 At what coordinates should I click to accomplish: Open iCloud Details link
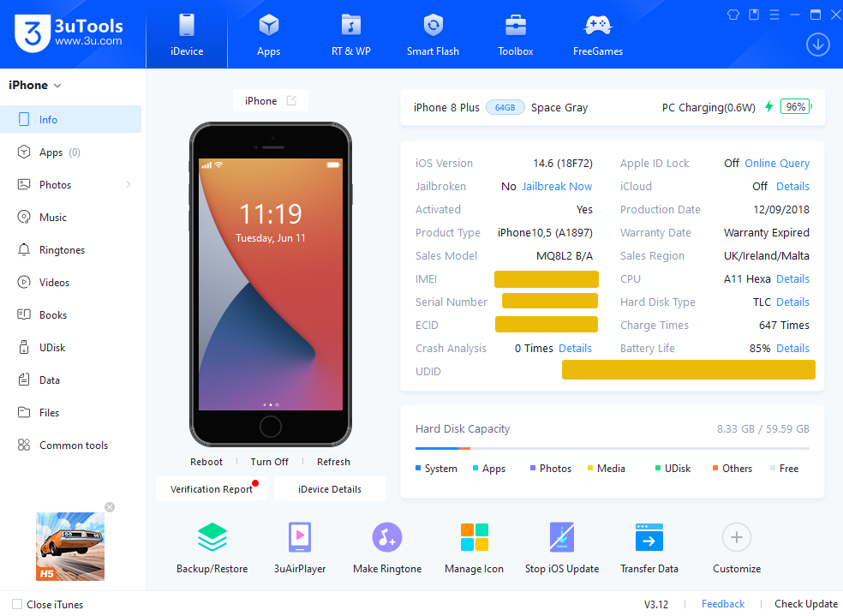point(792,186)
